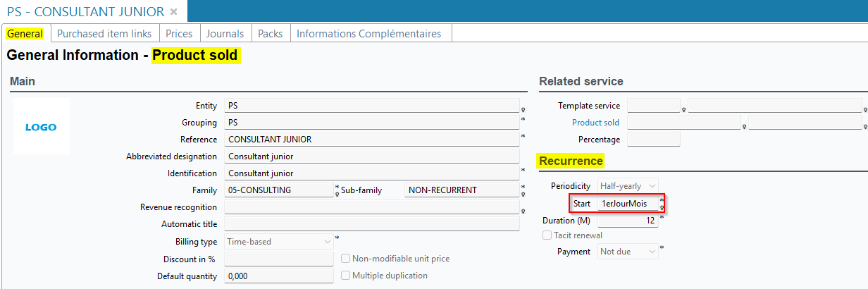Screen dimensions: 868x289
Task: Click the lookup icon next to Family field
Action: pos(337,195)
